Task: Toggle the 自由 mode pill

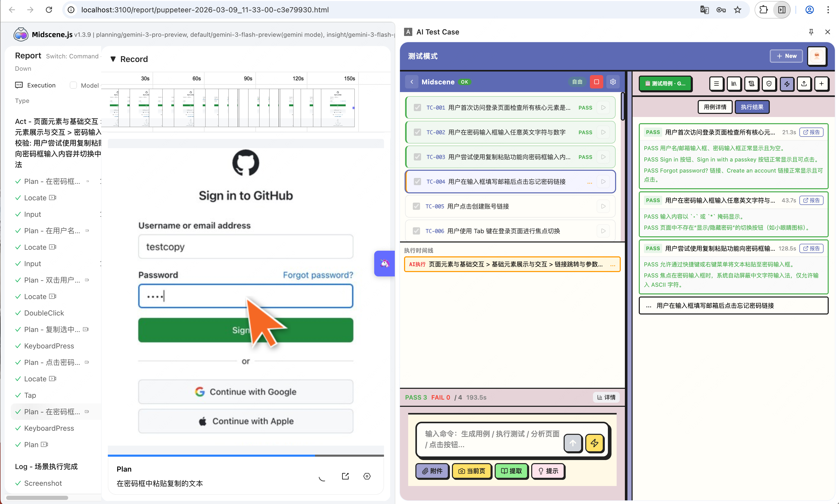Action: click(577, 82)
